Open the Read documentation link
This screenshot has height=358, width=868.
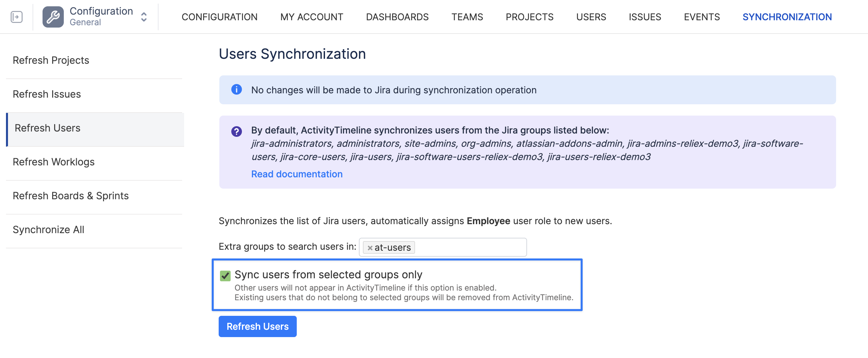(296, 174)
